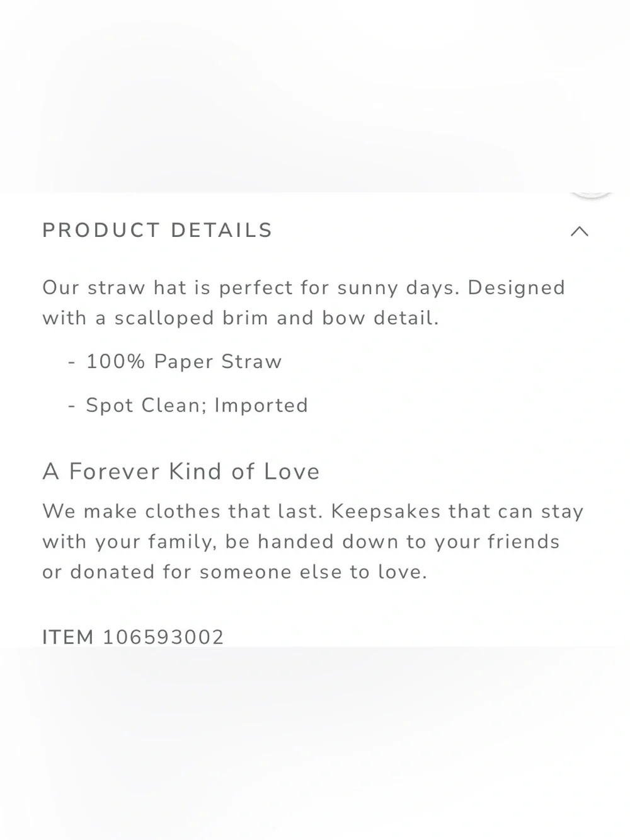Screen dimensions: 630x840
Task: Tap the blurred section below the item number
Action: tap(315, 744)
